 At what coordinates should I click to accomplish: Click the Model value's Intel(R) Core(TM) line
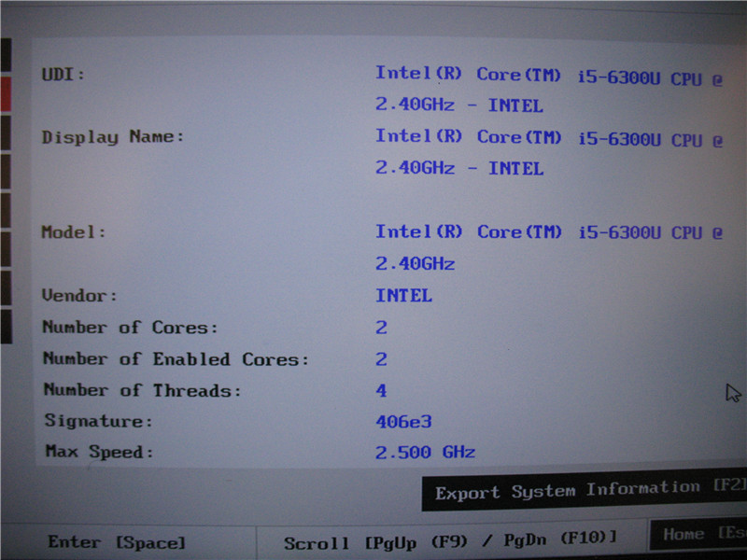click(x=549, y=232)
